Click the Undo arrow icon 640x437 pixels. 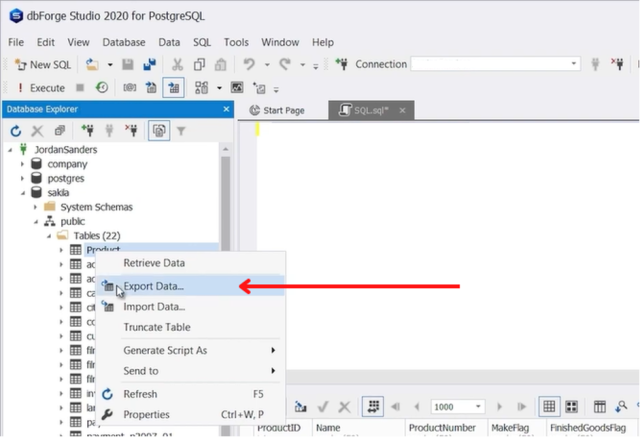click(249, 65)
